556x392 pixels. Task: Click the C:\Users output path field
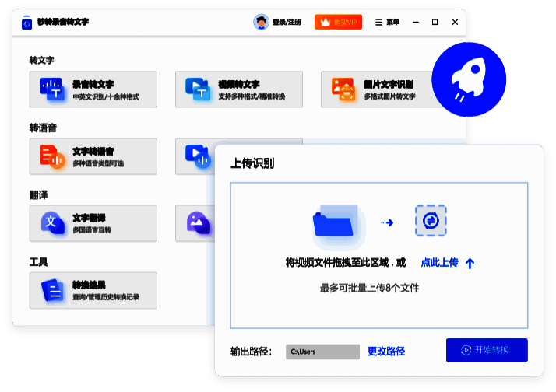(x=322, y=352)
